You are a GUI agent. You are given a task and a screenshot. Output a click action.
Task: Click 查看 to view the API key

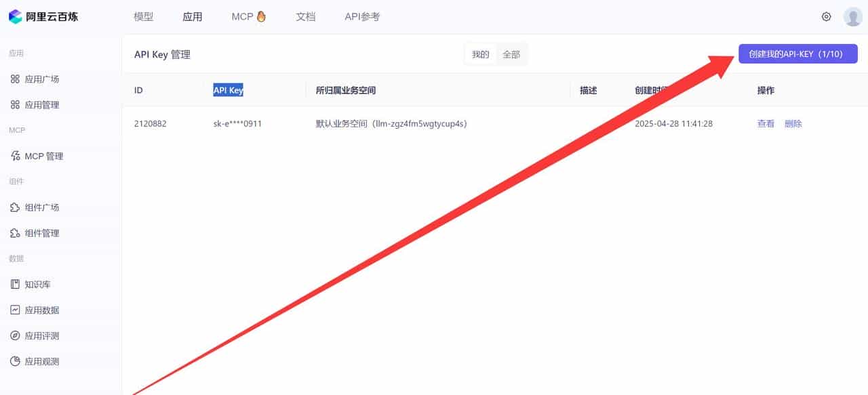765,123
